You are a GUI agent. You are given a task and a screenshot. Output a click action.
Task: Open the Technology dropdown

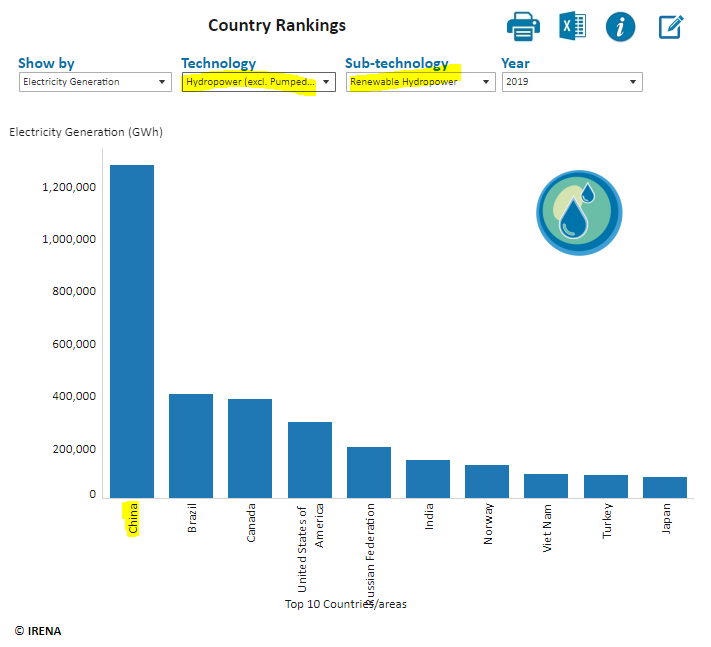click(258, 82)
